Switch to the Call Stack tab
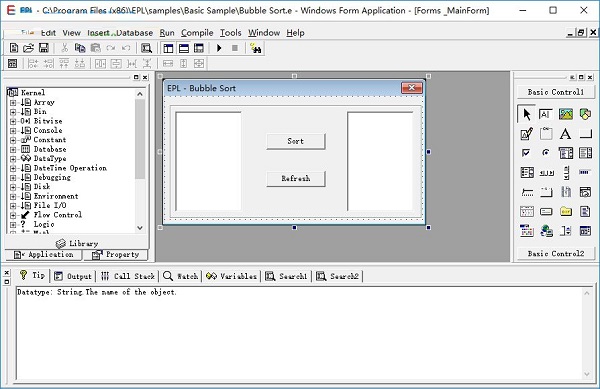The height and width of the screenshot is (389, 600). pos(128,276)
